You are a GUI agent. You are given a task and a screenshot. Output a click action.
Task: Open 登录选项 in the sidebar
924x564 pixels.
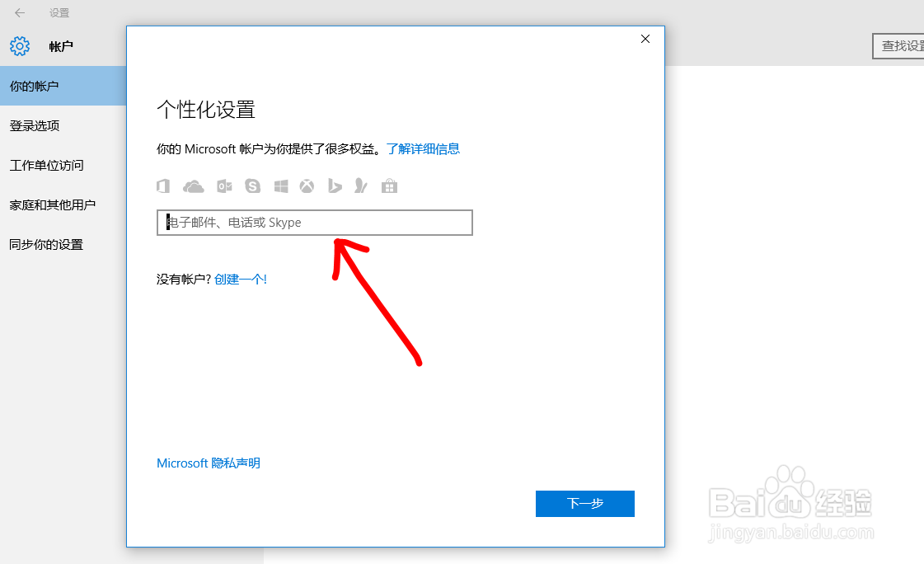click(63, 125)
